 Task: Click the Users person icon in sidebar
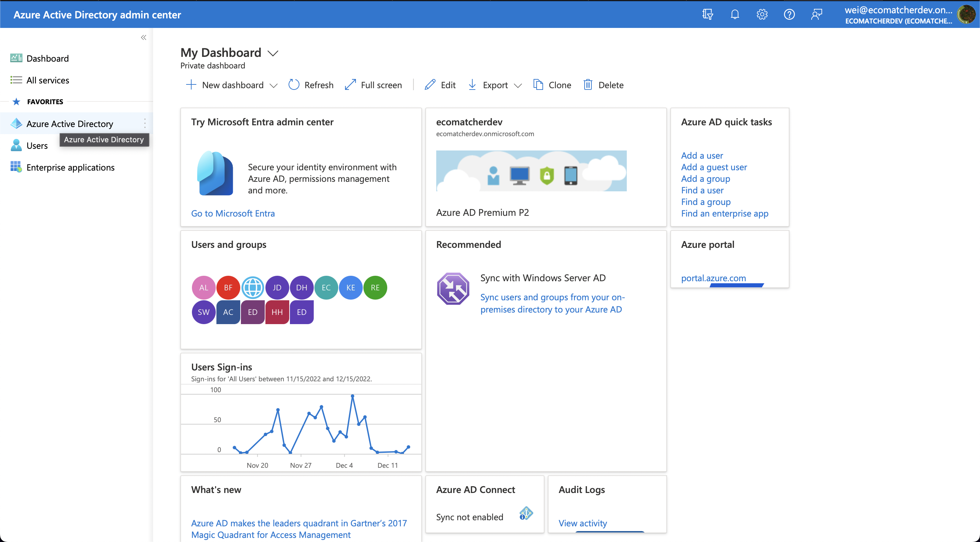tap(16, 145)
